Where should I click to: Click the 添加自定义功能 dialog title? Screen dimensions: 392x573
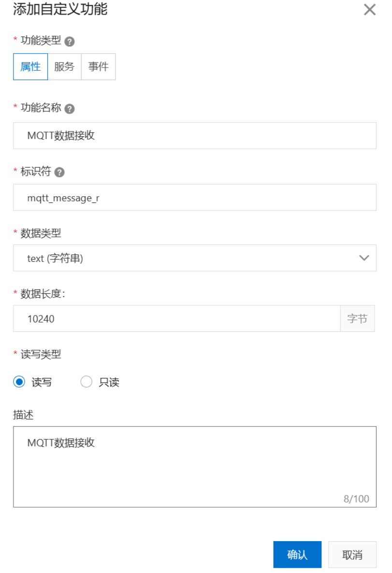pos(60,9)
